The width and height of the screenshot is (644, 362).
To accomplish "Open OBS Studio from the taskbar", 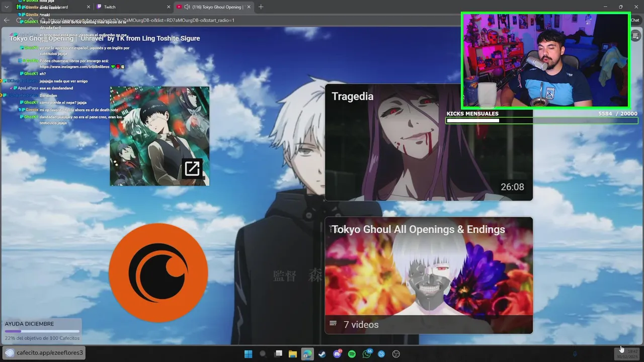I will pos(396,354).
